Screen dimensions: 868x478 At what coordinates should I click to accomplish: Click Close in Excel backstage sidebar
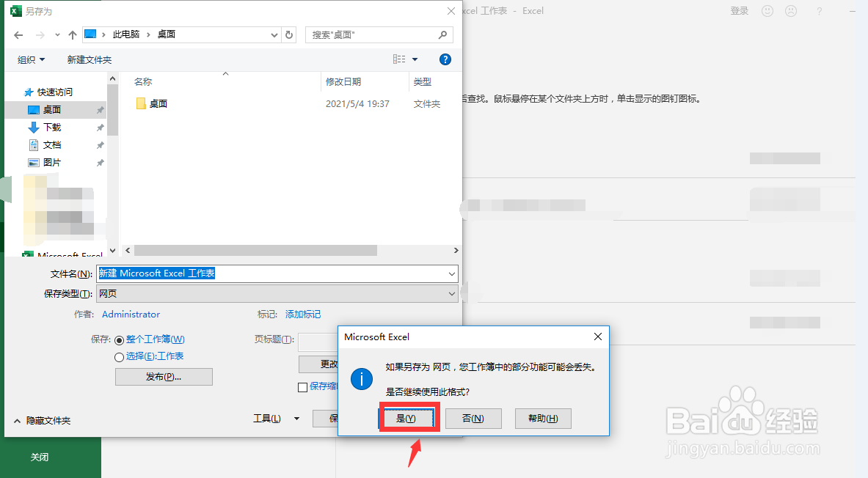[x=40, y=457]
